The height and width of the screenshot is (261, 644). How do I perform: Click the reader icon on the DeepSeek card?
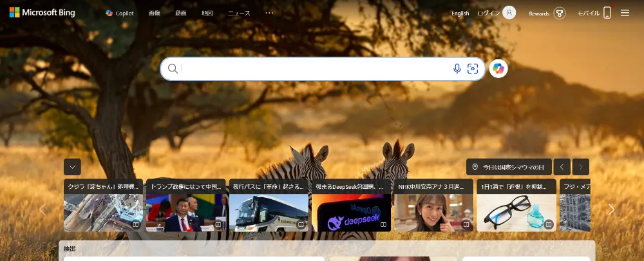coord(384,225)
